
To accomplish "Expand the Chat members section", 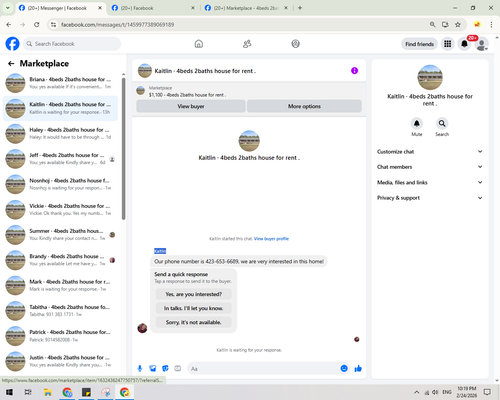I will pos(430,167).
